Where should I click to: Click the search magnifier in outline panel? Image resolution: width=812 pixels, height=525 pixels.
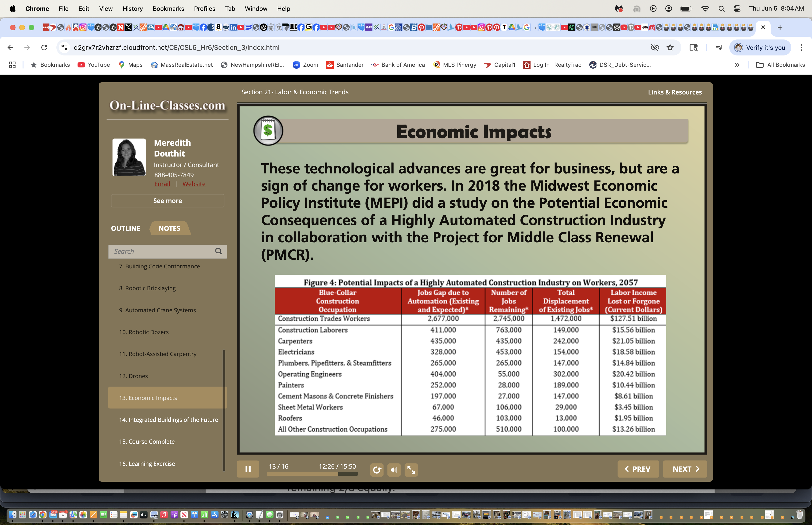219,251
